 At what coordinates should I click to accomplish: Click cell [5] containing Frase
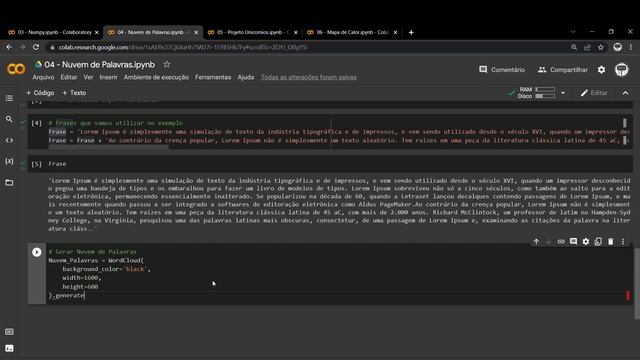pyautogui.click(x=330, y=164)
